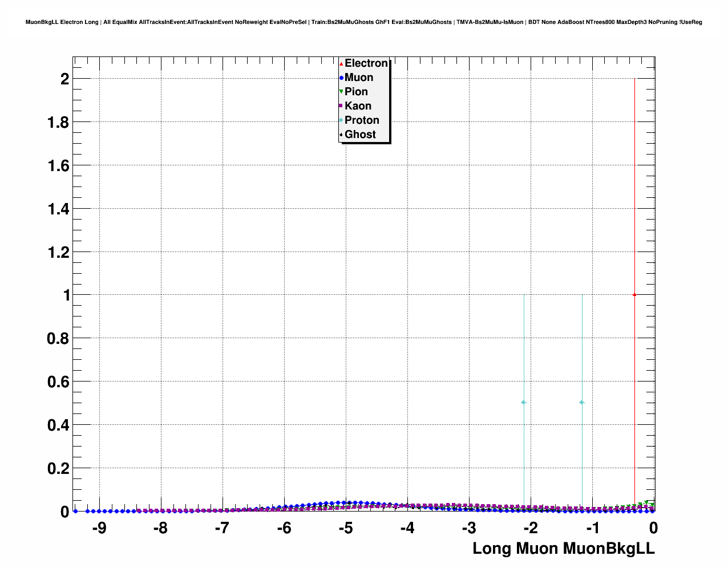Click the top of the red Electron error bar

tap(634, 79)
